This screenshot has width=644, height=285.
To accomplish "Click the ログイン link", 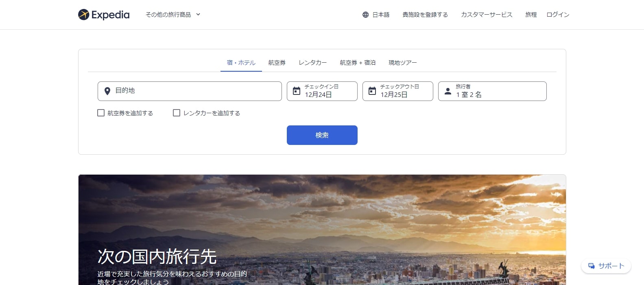I will 557,15.
